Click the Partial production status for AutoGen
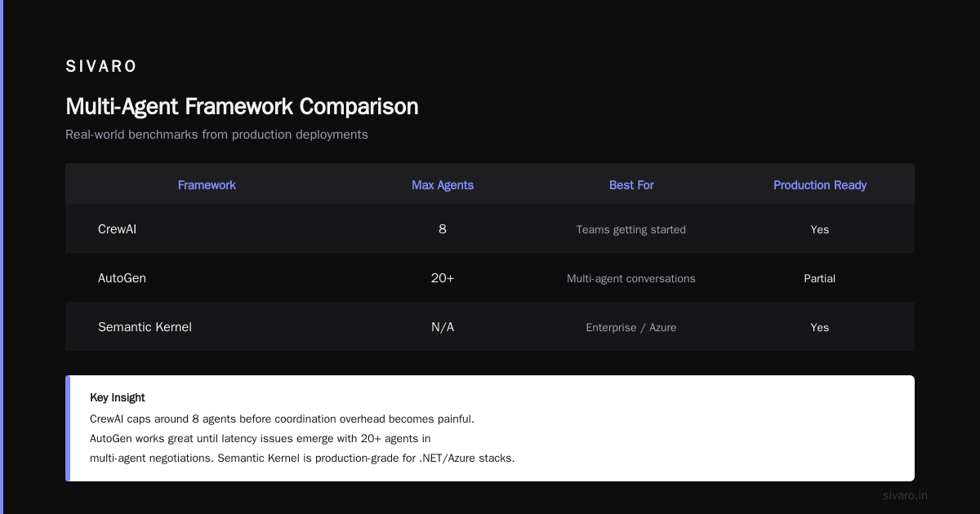This screenshot has width=980, height=514. (x=820, y=279)
